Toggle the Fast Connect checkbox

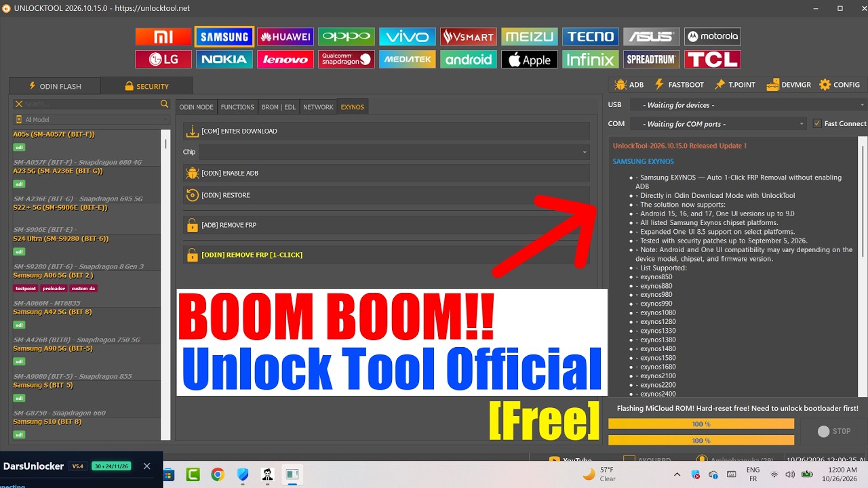tap(818, 123)
